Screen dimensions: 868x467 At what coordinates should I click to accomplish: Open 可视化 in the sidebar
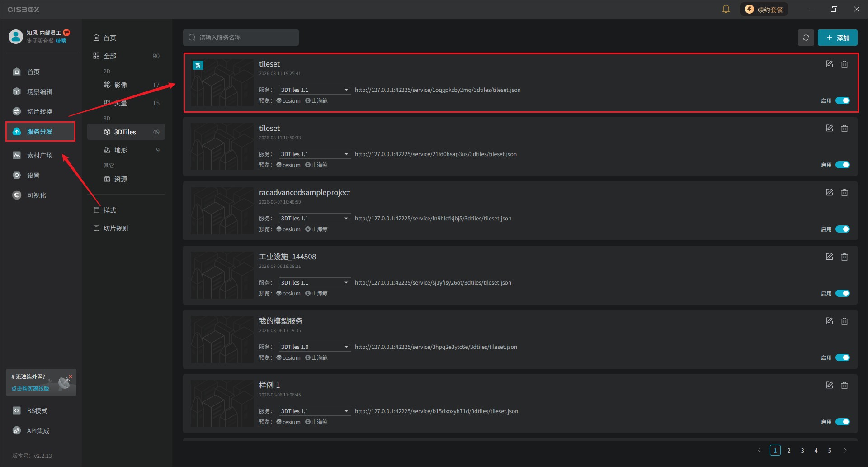(36, 195)
